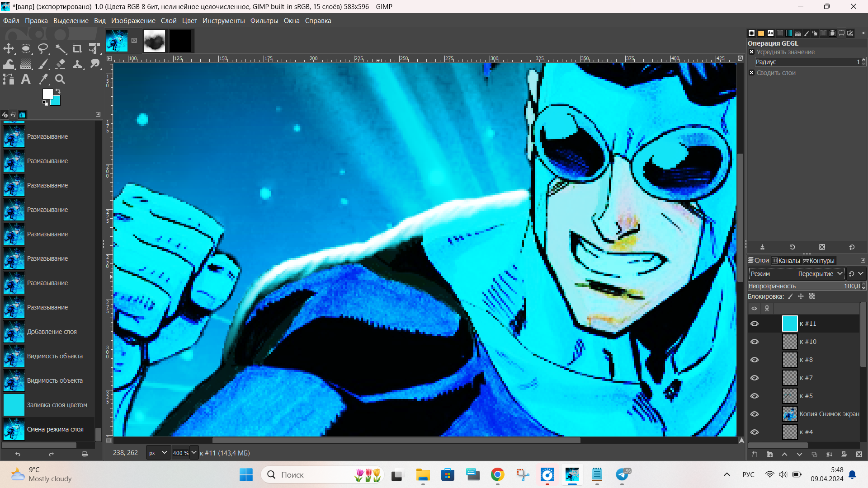Add a mask to the layer
This screenshot has height=488, width=868.
pos(844,455)
